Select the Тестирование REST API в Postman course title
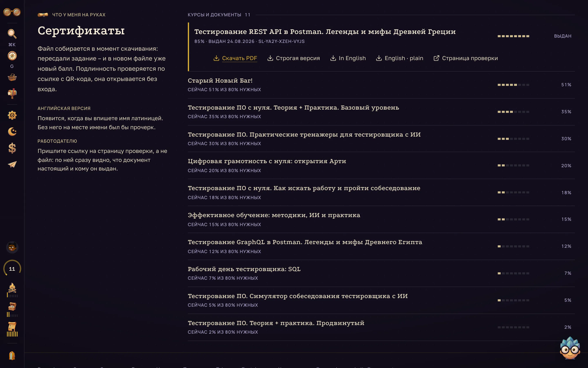588x368 pixels. point(325,32)
